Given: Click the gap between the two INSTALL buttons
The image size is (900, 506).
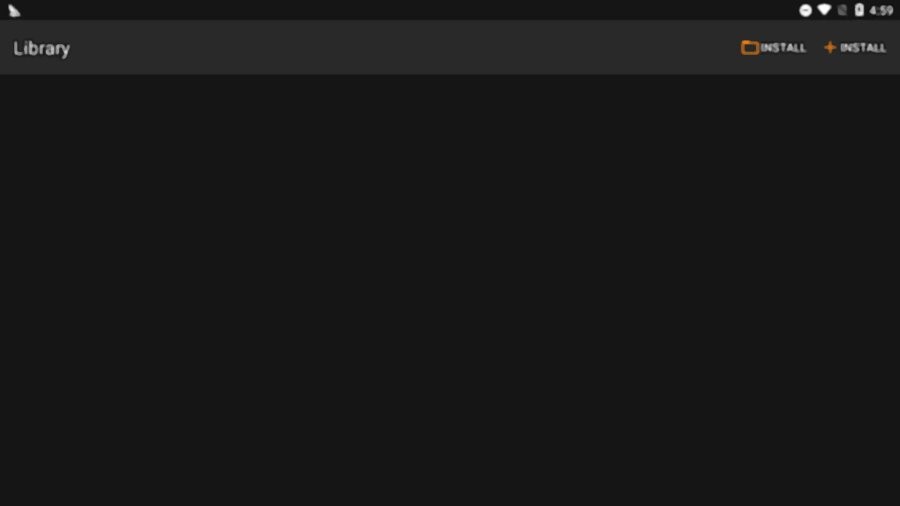Looking at the screenshot, I should [x=815, y=48].
